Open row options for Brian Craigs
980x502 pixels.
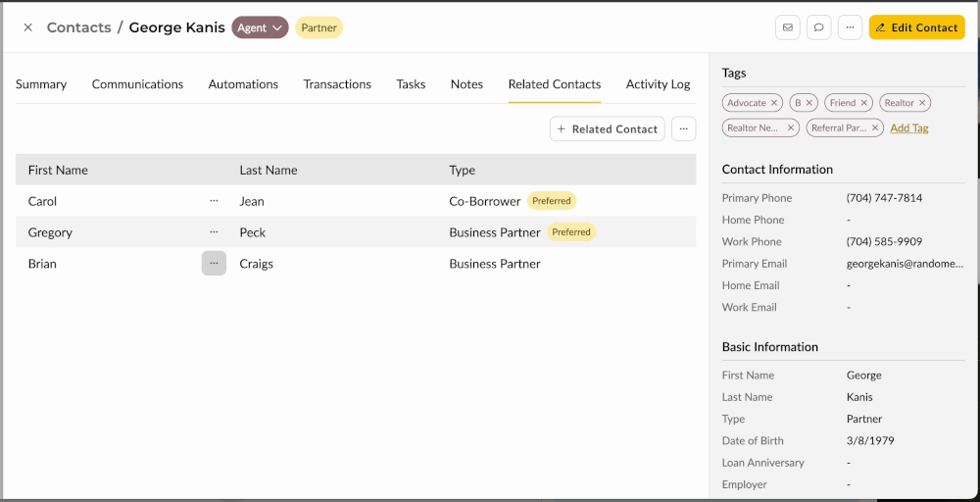[214, 264]
